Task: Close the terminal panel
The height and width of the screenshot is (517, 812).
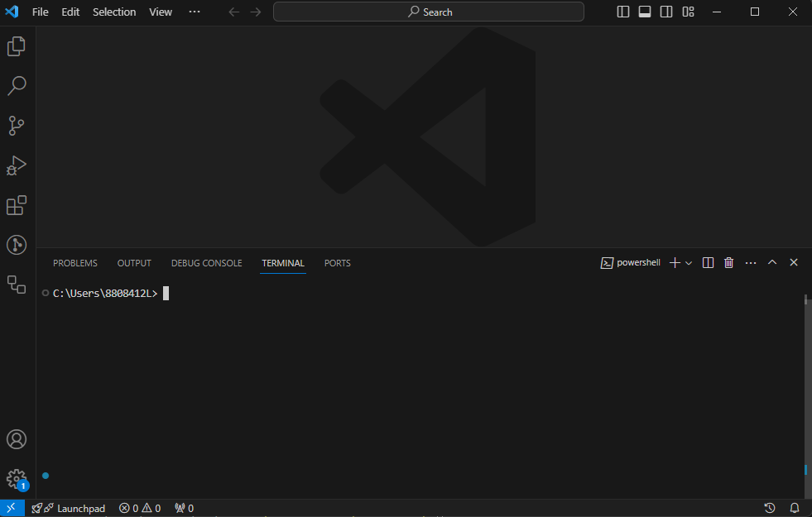Action: coord(794,262)
